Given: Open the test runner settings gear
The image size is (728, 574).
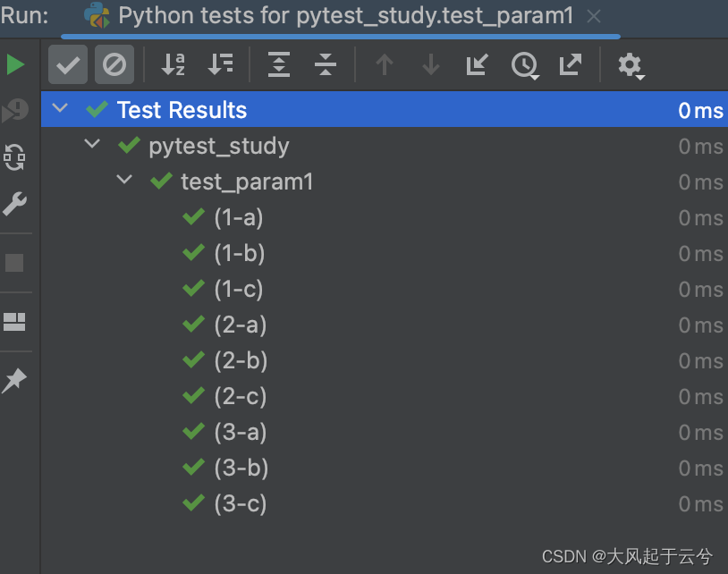Looking at the screenshot, I should (x=631, y=64).
